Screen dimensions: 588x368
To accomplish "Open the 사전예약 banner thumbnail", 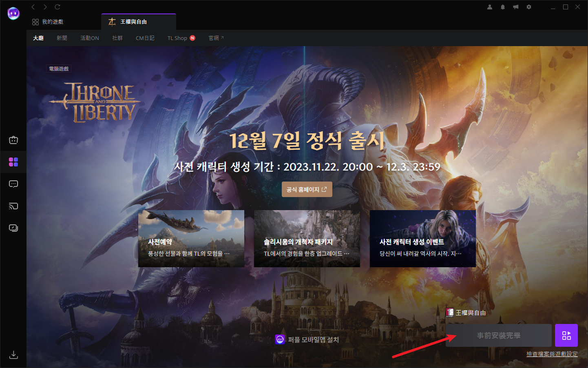I will (191, 239).
